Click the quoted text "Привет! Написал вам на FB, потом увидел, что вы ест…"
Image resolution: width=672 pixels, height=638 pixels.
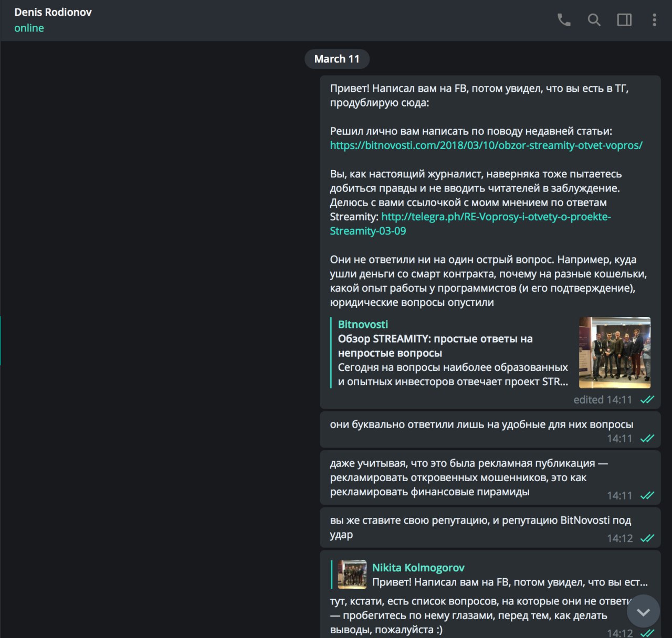click(510, 582)
